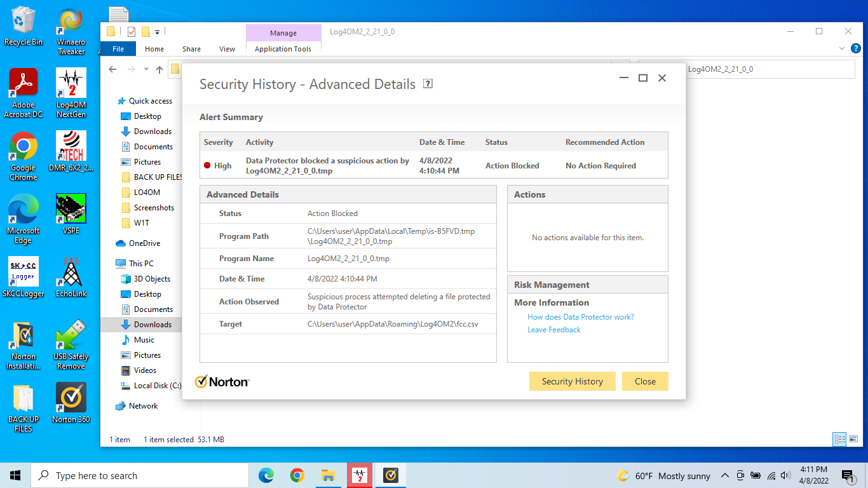Maximize the Norton Advanced Details dialog
868x488 pixels.
coord(643,78)
